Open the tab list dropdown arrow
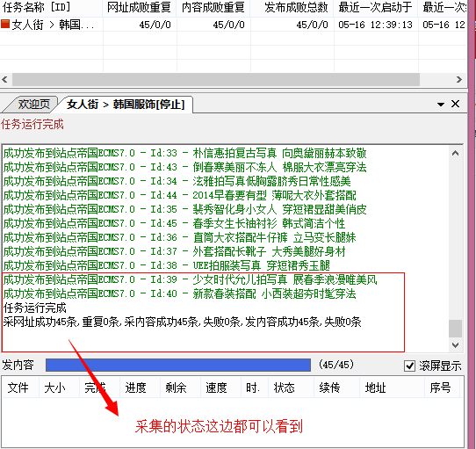Viewport: 476px width, 449px height. [x=441, y=105]
